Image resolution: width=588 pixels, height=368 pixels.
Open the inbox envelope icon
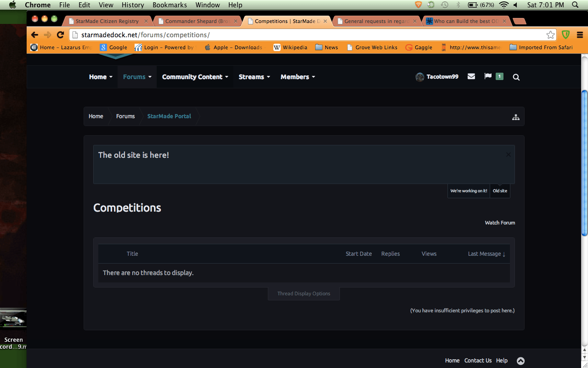(471, 77)
